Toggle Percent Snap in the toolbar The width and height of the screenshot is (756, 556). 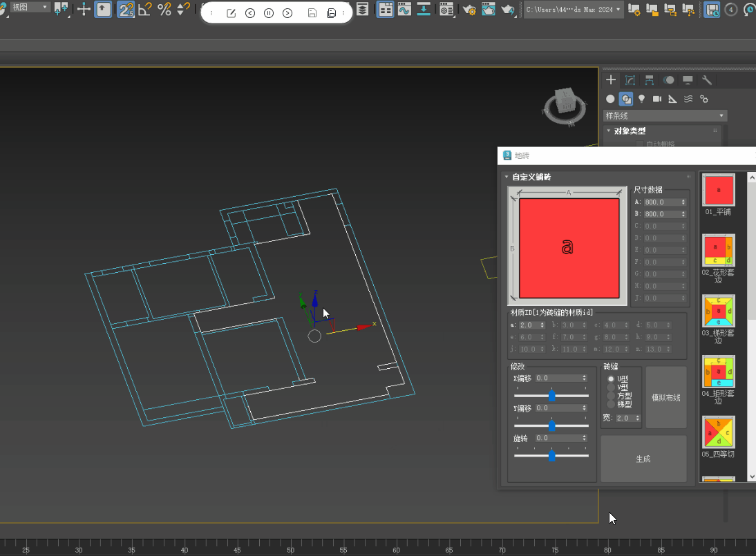click(x=164, y=10)
